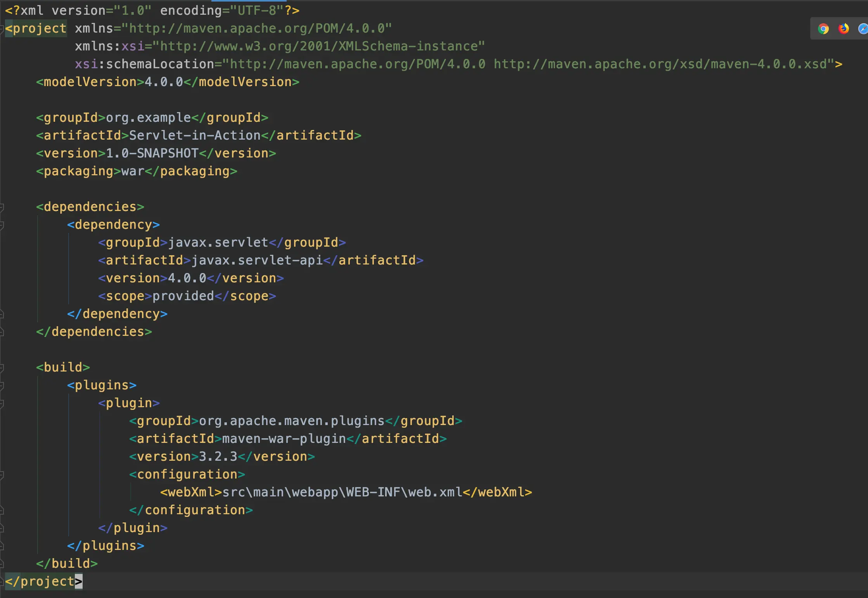
Task: Collapse the project tag fold marker
Action: 2,29
